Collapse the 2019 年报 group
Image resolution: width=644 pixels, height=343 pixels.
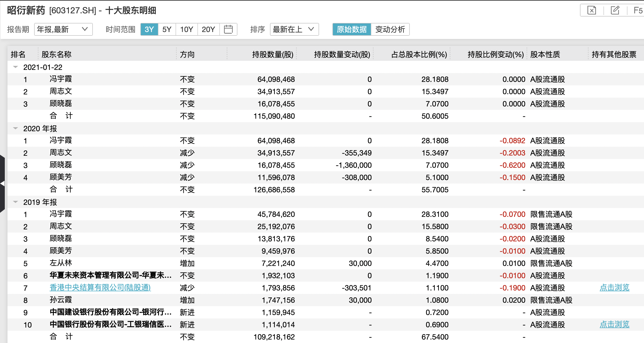point(15,202)
